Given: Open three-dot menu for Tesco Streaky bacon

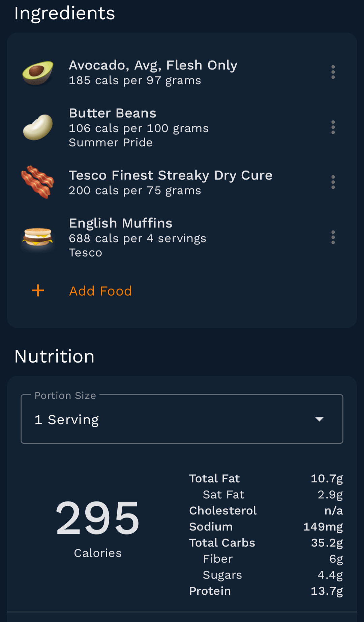Looking at the screenshot, I should pyautogui.click(x=333, y=182).
